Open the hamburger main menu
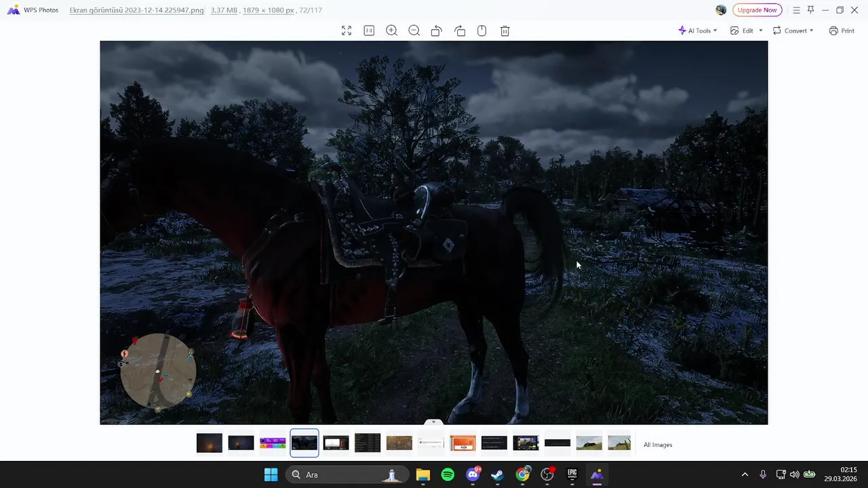The image size is (868, 488). (797, 10)
